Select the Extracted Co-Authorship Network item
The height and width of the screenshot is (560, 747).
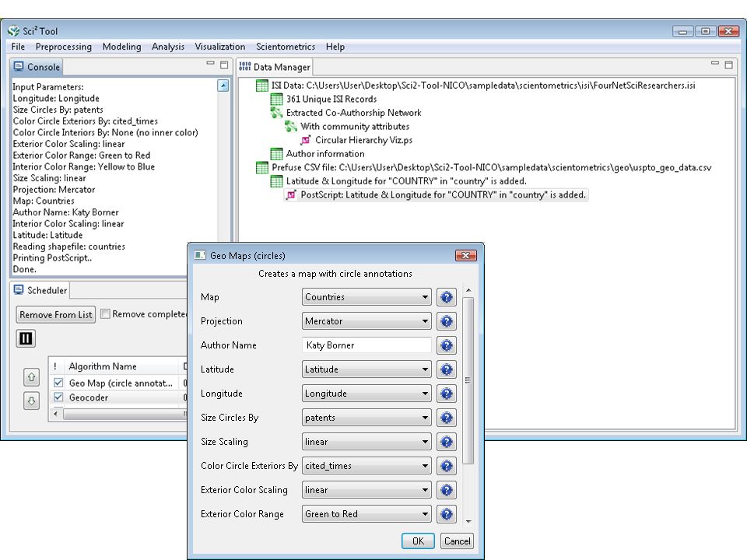tap(345, 113)
